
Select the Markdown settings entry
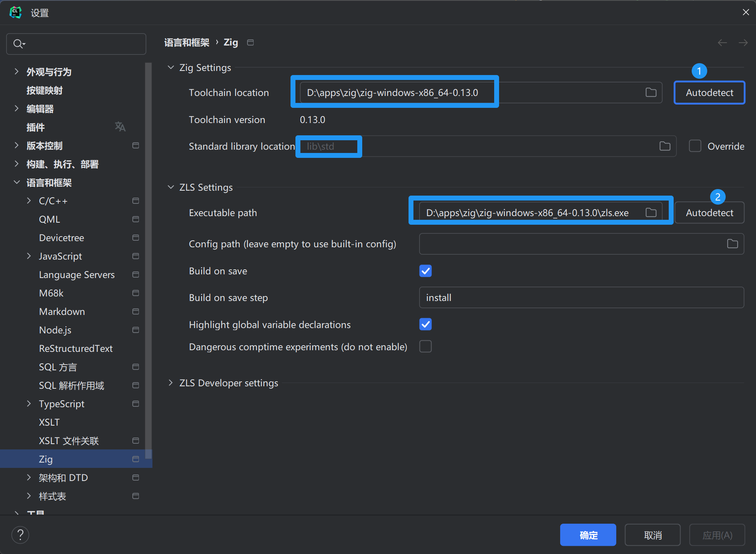[62, 312]
